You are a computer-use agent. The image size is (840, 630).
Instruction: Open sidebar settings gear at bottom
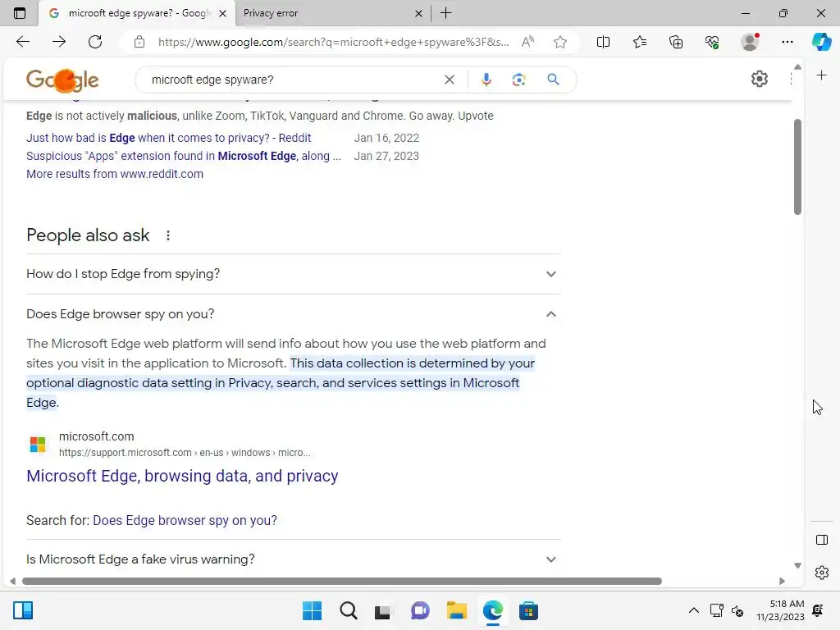point(822,573)
